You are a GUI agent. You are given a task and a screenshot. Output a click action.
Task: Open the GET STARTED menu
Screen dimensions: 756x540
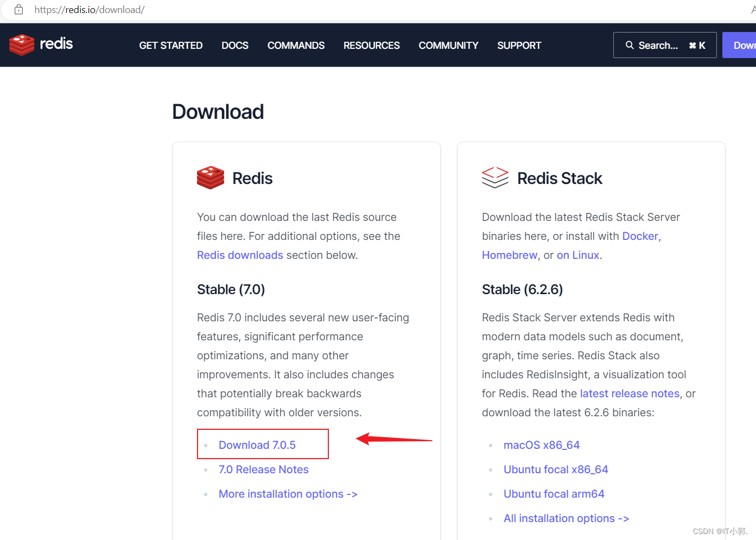pos(170,46)
